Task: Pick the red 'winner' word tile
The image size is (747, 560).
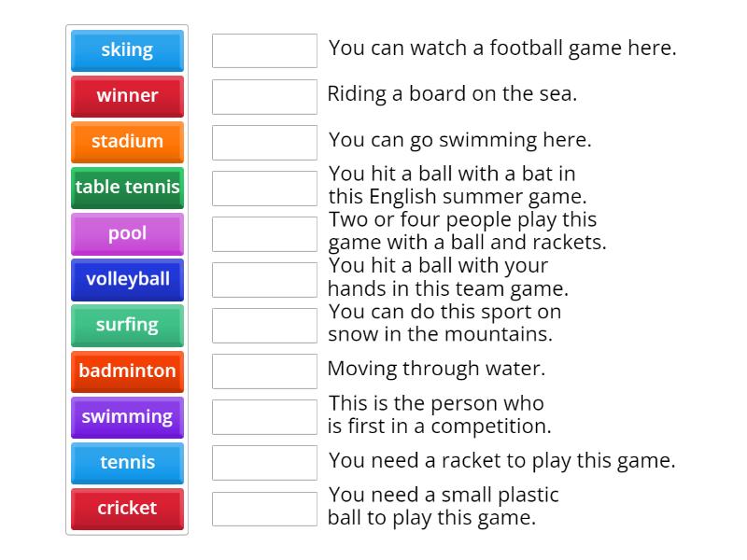Action: (127, 96)
